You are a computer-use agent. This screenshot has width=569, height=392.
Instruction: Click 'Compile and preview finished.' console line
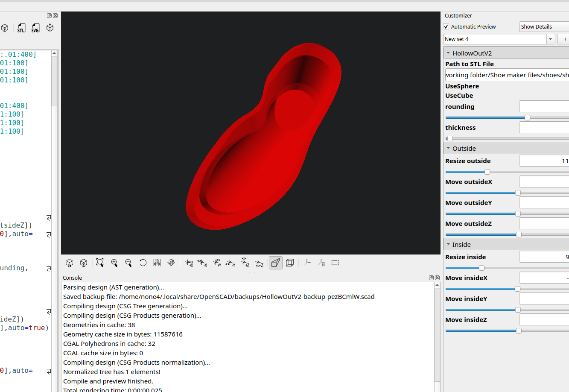click(108, 381)
